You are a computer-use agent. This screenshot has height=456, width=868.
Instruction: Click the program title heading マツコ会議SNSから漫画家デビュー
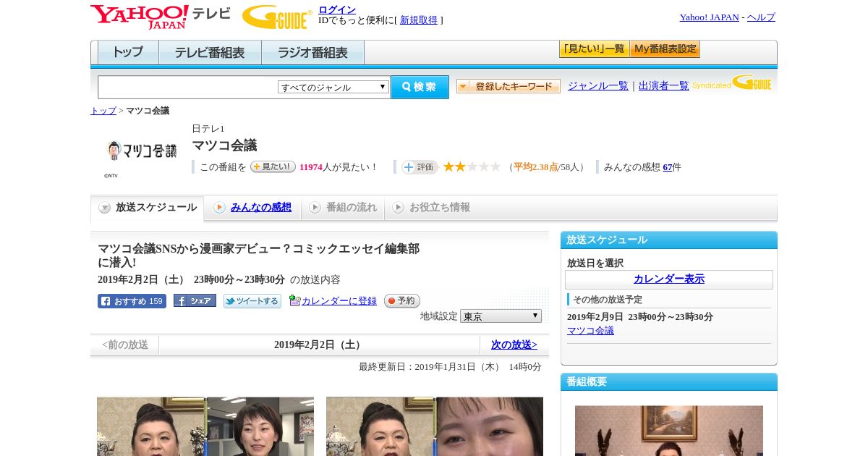[x=259, y=256]
